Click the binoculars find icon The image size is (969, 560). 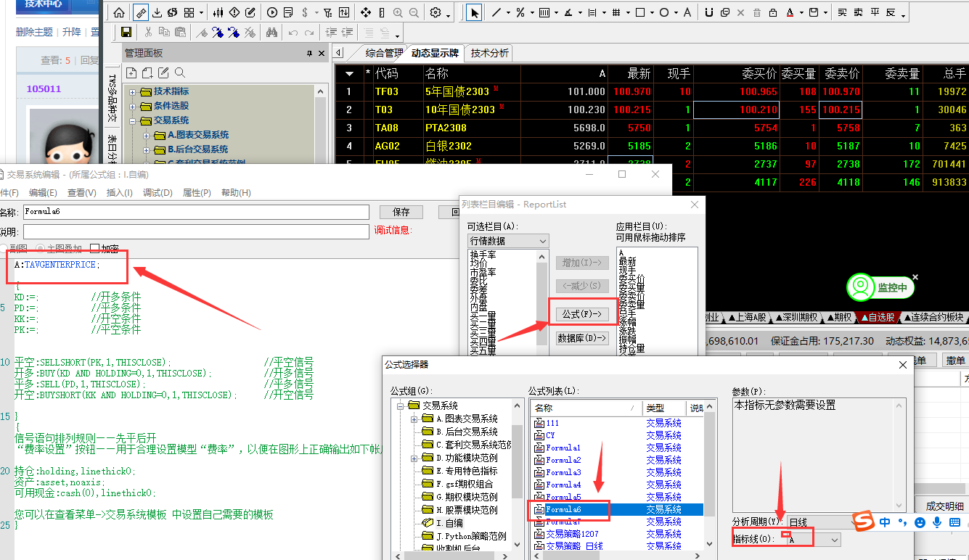click(271, 32)
